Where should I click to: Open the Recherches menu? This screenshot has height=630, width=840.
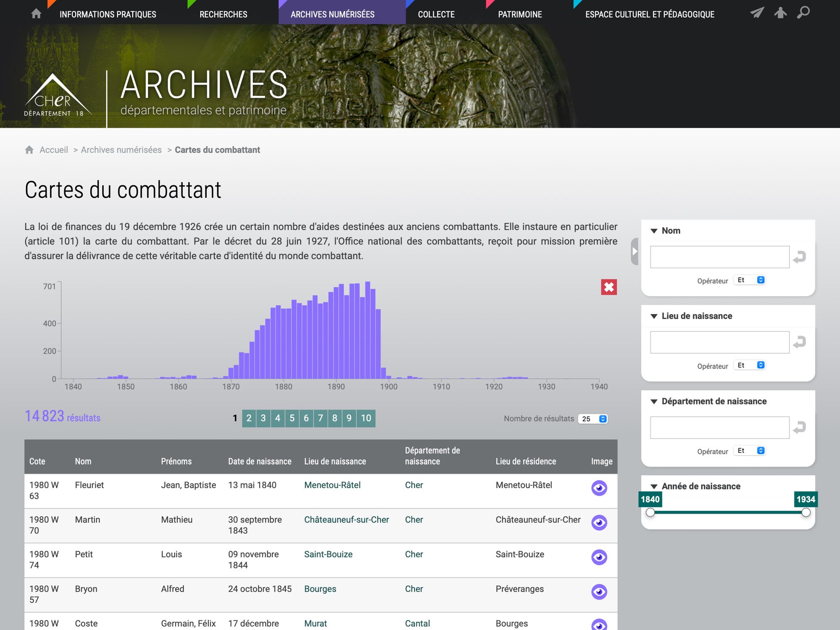tap(223, 14)
